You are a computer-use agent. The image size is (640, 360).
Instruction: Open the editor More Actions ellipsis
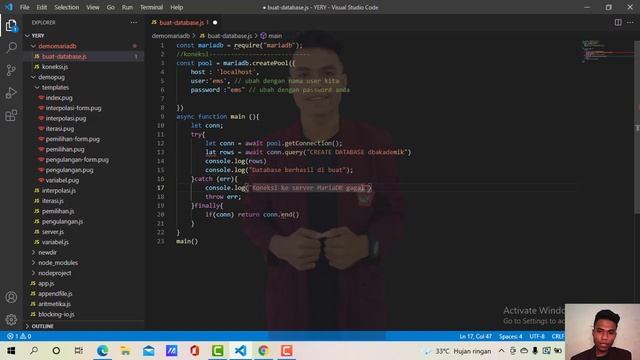(x=630, y=22)
